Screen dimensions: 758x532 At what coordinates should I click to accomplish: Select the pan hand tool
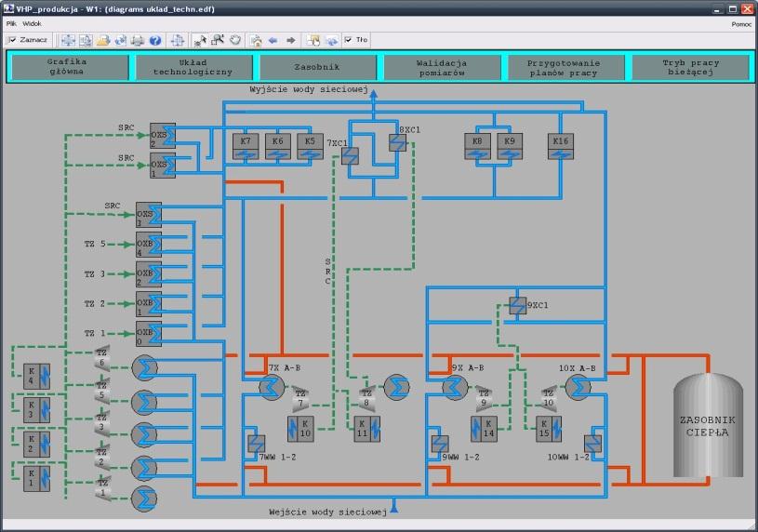(x=235, y=40)
